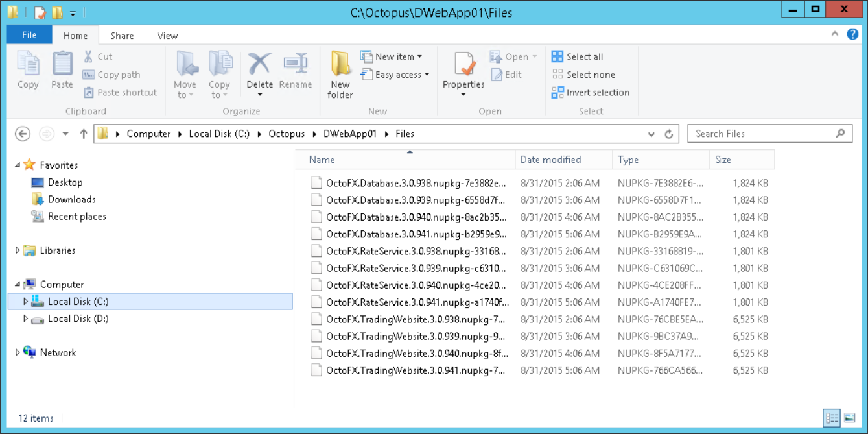
Task: Select the OctoFX.Database.3.0.938 file
Action: point(416,184)
